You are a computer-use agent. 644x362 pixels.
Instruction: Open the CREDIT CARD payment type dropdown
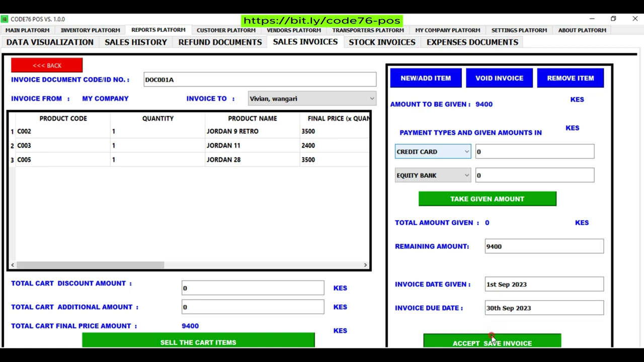[x=433, y=151]
